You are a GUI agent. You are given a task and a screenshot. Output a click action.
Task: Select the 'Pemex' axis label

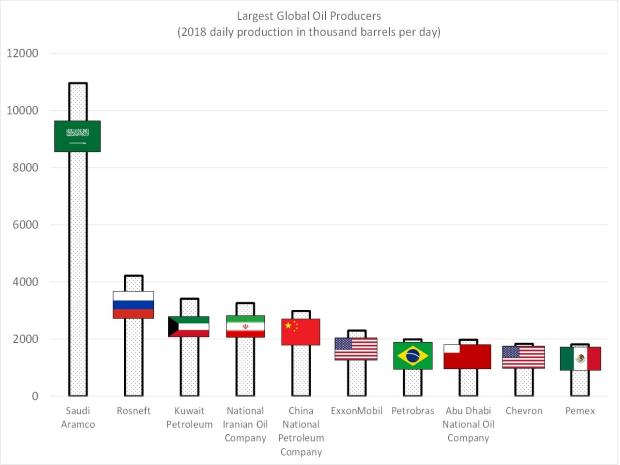click(x=580, y=410)
